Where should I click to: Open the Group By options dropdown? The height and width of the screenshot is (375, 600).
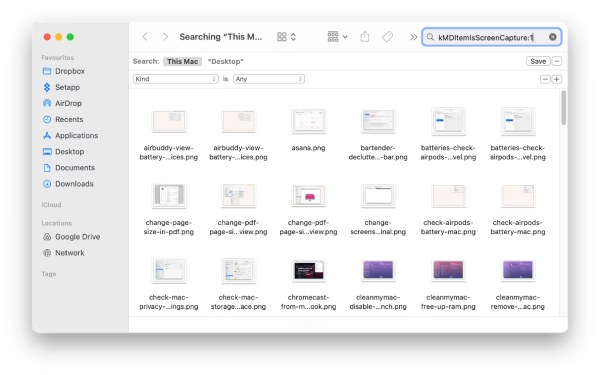338,37
